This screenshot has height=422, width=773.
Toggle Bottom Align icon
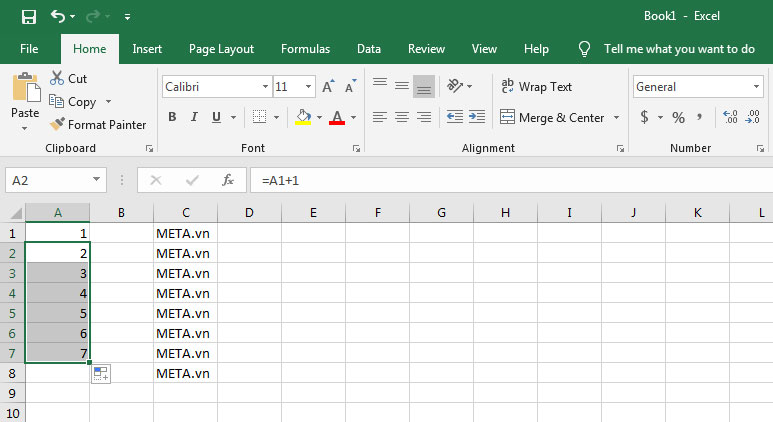point(424,86)
